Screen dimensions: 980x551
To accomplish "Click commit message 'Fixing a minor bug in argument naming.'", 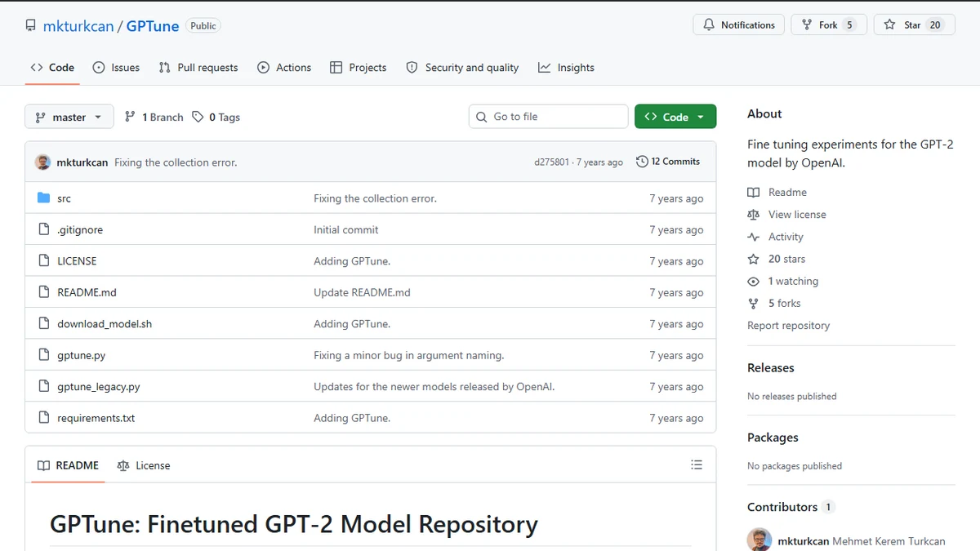I will pyautogui.click(x=409, y=355).
